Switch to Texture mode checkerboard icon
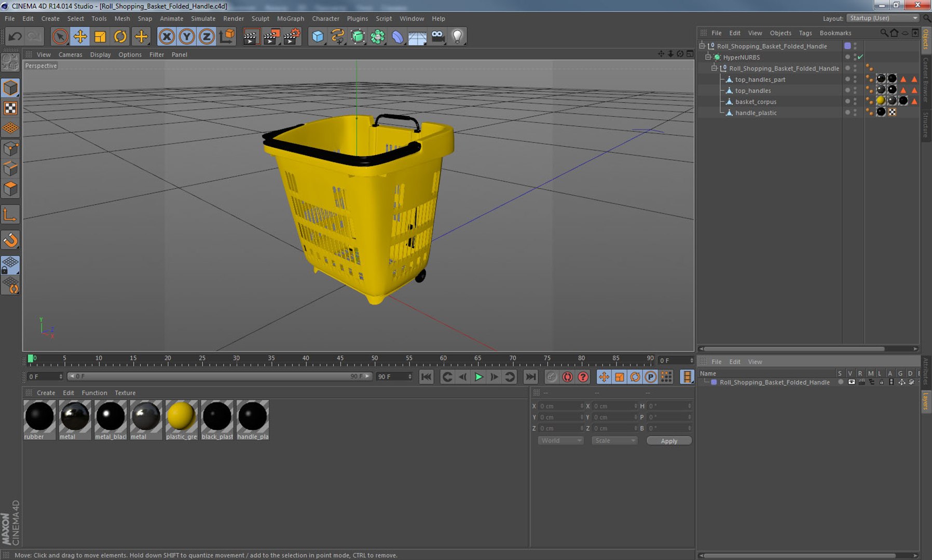This screenshot has height=560, width=932. pyautogui.click(x=10, y=108)
